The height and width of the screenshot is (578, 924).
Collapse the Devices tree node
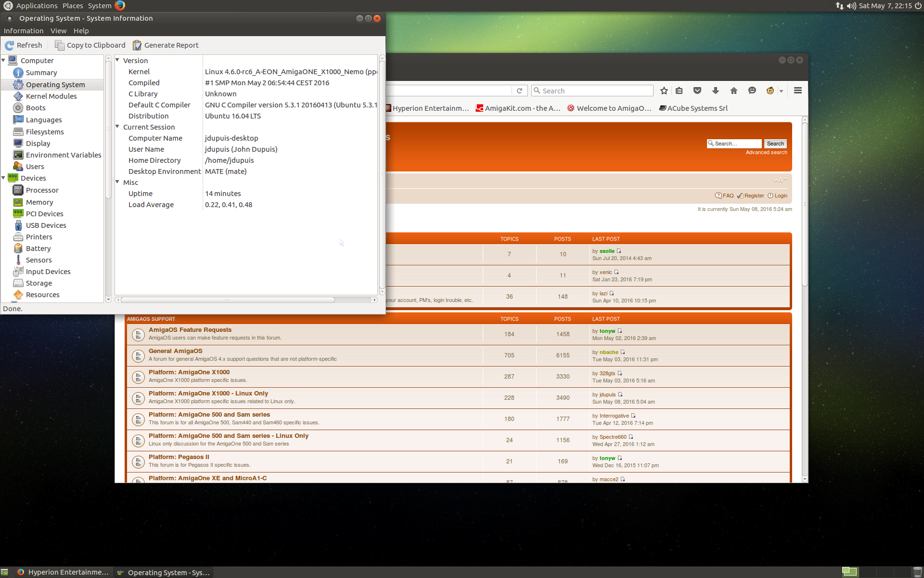click(x=4, y=178)
